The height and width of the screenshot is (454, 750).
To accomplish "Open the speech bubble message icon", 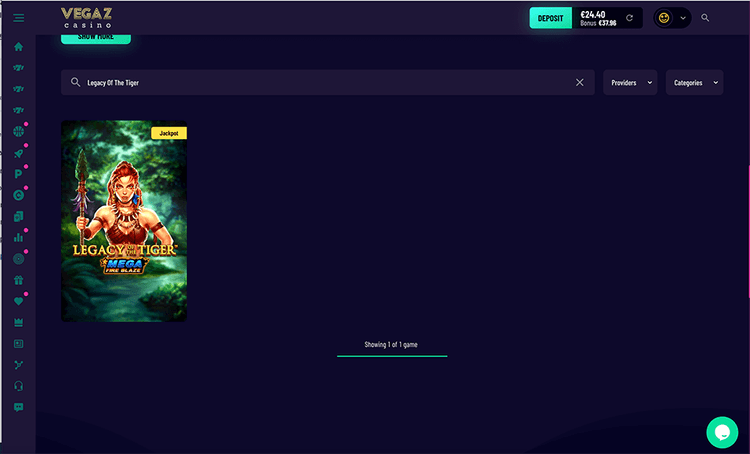I will click(x=19, y=407).
